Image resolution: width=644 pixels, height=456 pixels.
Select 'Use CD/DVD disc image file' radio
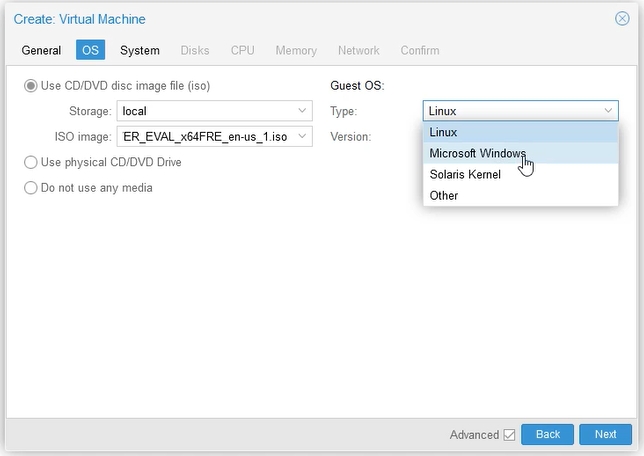[x=31, y=86]
